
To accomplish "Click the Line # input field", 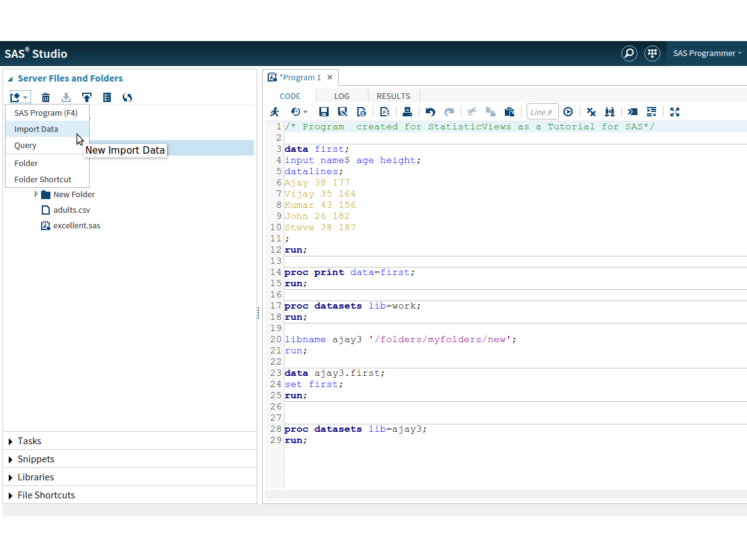I will pyautogui.click(x=542, y=112).
